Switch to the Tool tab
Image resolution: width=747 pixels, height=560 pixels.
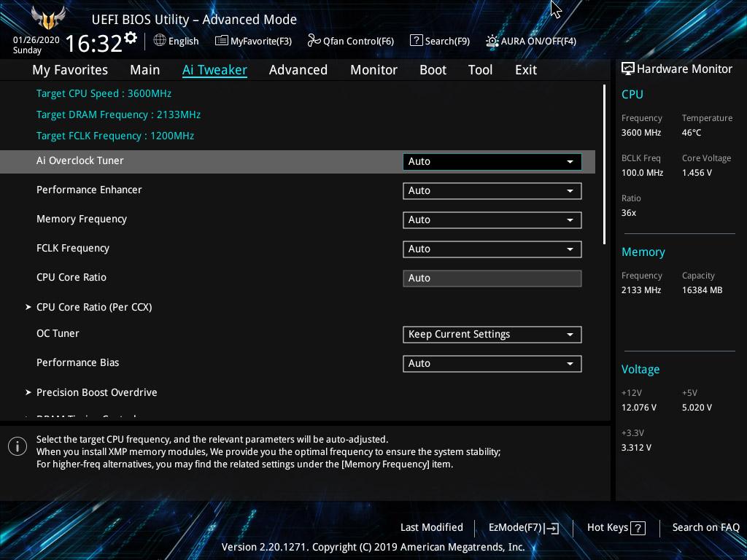point(480,70)
